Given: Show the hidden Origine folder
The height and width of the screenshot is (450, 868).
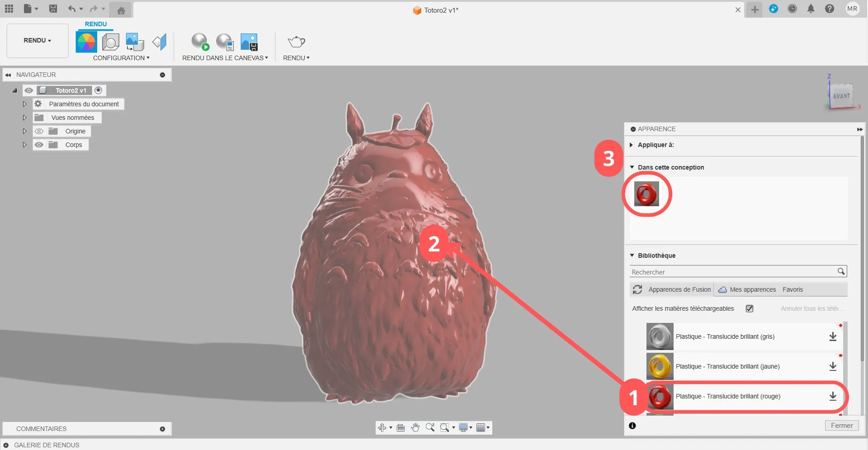Looking at the screenshot, I should (39, 131).
